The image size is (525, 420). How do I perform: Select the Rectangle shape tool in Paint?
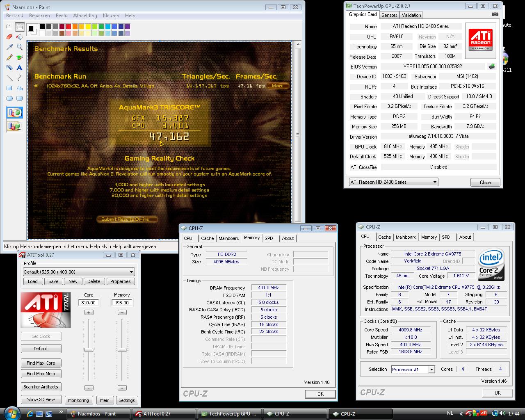pos(9,88)
